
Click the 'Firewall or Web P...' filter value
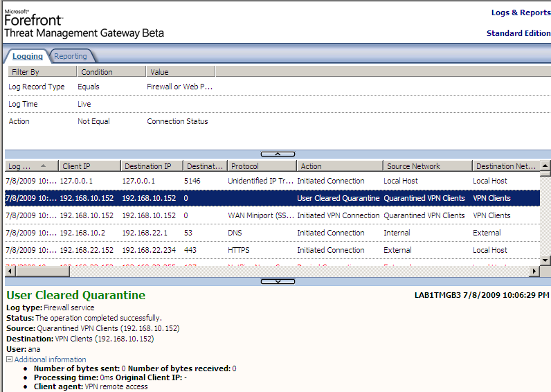click(179, 87)
